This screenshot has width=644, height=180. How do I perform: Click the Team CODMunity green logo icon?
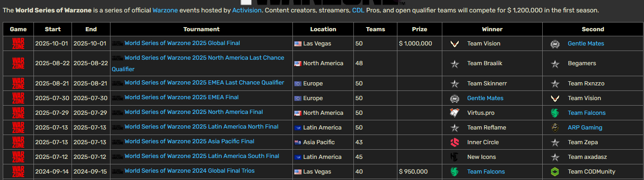(x=555, y=172)
